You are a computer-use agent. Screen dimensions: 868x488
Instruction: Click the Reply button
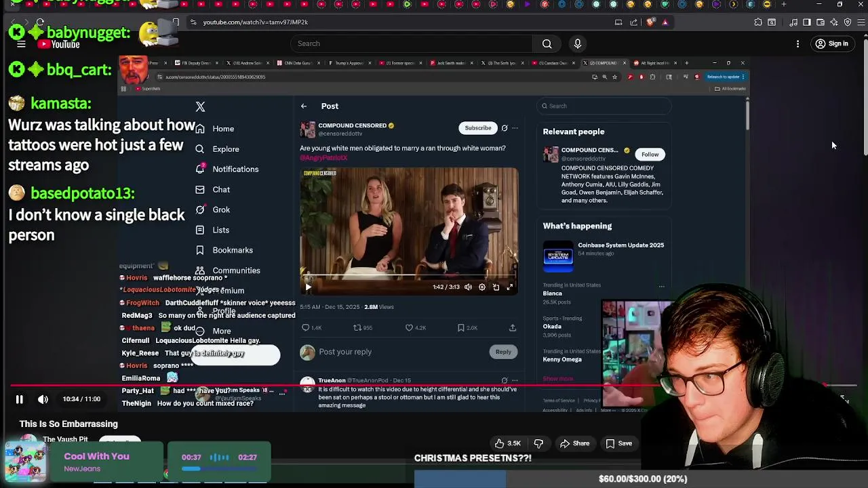[x=503, y=352]
